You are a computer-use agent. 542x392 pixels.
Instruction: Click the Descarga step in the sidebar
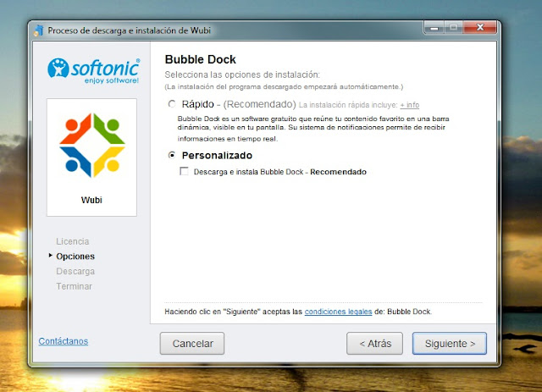75,272
